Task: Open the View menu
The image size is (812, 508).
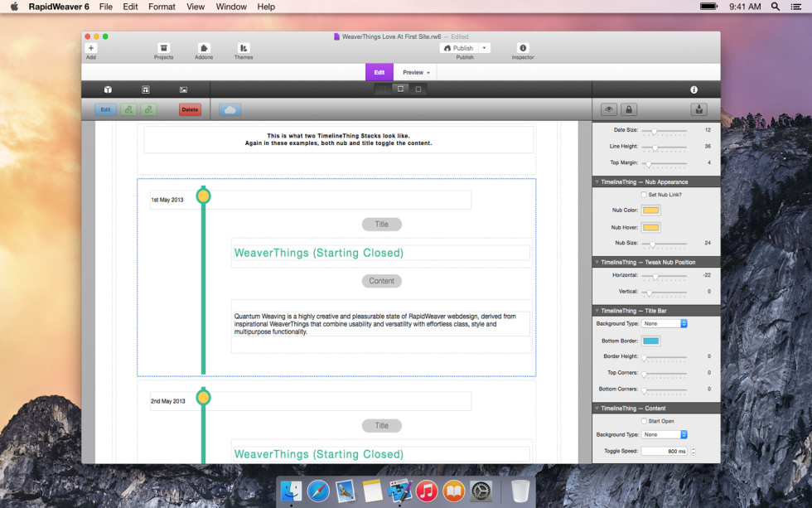Action: click(196, 7)
